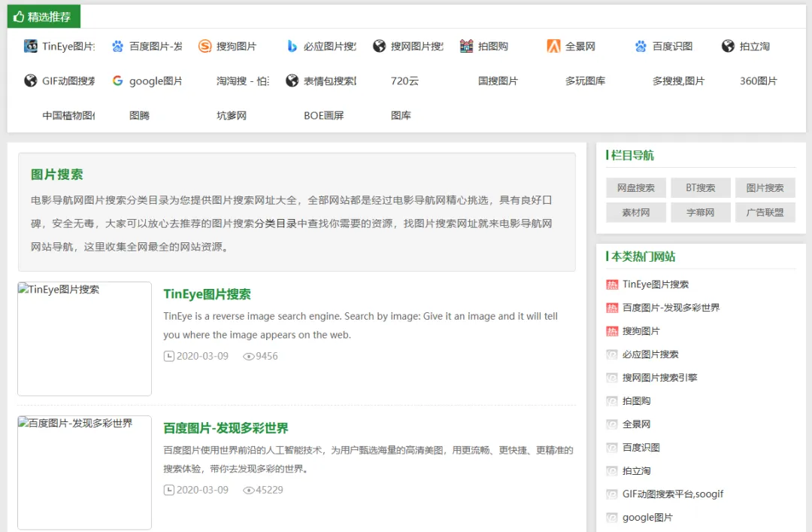This screenshot has width=812, height=532.
Task: Open the 720云 recommended link
Action: (404, 81)
